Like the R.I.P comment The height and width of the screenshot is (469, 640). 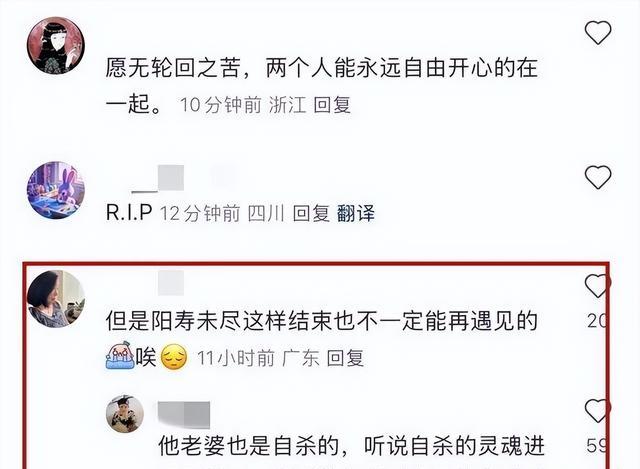[598, 177]
